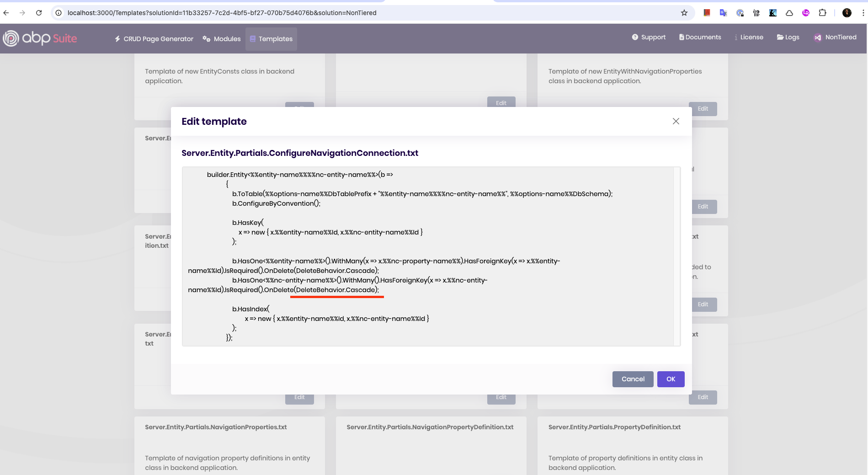View the Logs page
This screenshot has width=868, height=475.
point(788,37)
